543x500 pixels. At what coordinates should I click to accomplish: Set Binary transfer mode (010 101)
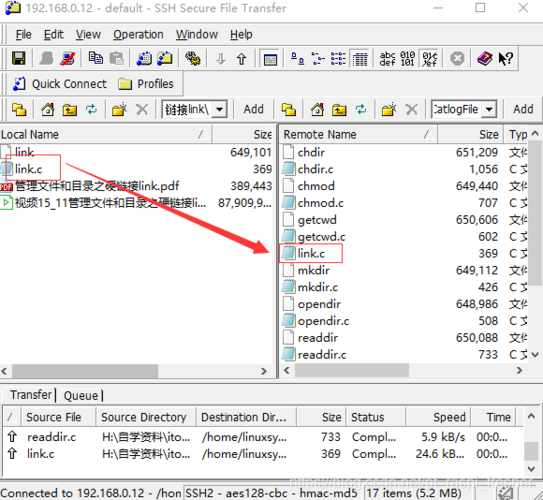408,59
